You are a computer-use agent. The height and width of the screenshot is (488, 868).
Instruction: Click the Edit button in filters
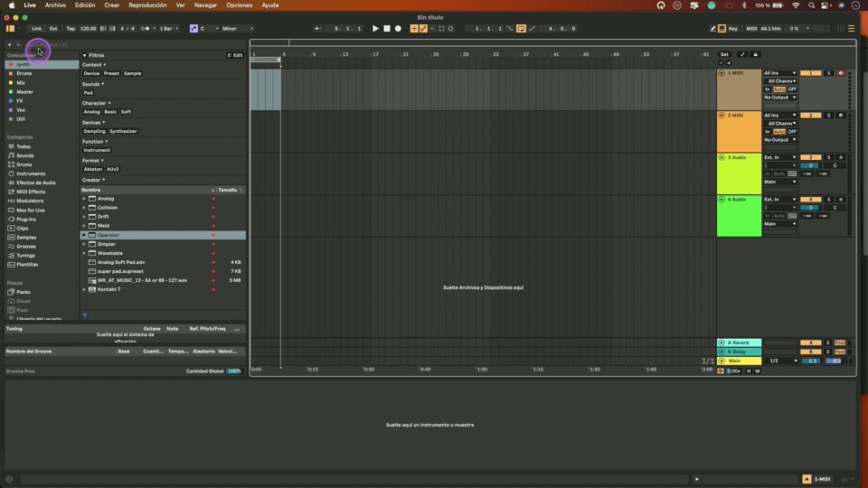pyautogui.click(x=235, y=55)
